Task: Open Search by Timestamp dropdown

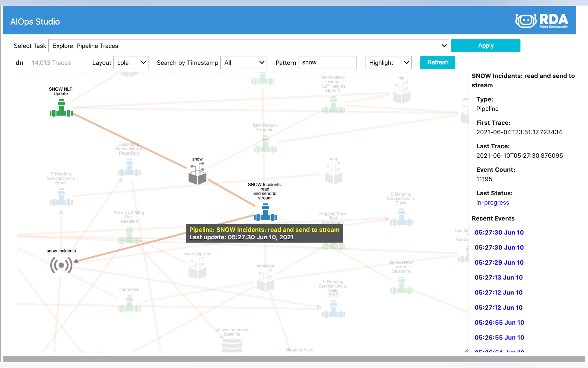Action: coord(243,63)
